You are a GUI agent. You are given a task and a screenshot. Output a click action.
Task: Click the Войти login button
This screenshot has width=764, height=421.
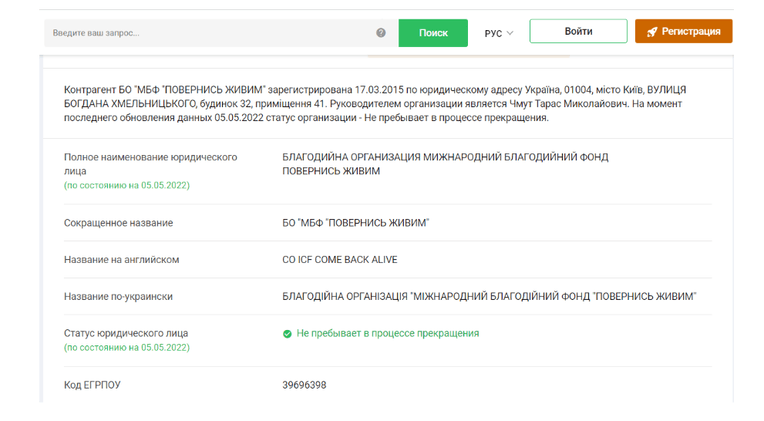tap(578, 31)
